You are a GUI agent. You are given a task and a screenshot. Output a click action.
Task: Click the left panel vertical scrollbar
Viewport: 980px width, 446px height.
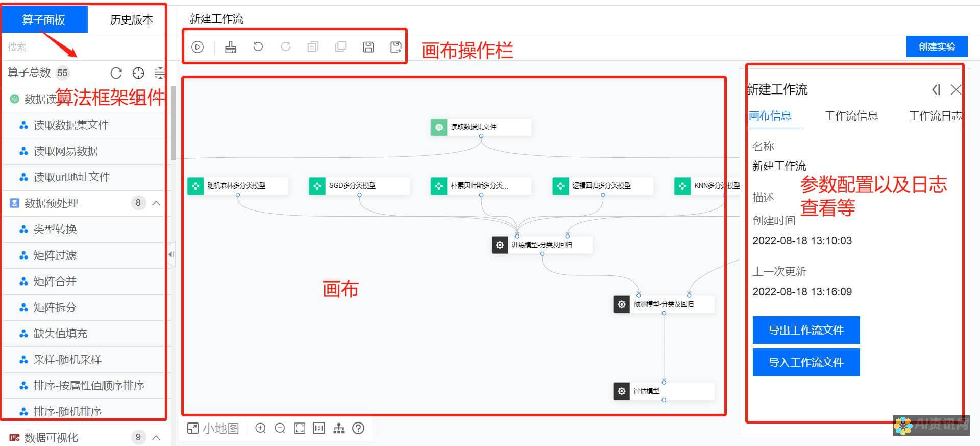pyautogui.click(x=174, y=123)
